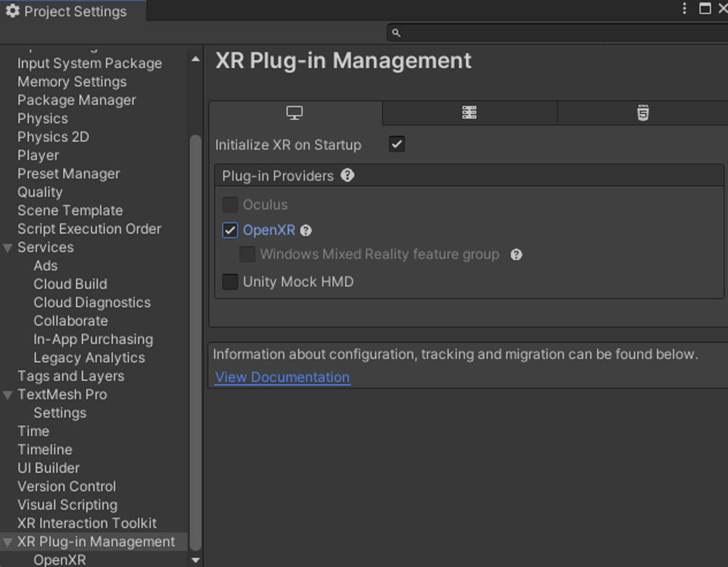The image size is (728, 567).
Task: Select the Services category label
Action: (x=45, y=247)
